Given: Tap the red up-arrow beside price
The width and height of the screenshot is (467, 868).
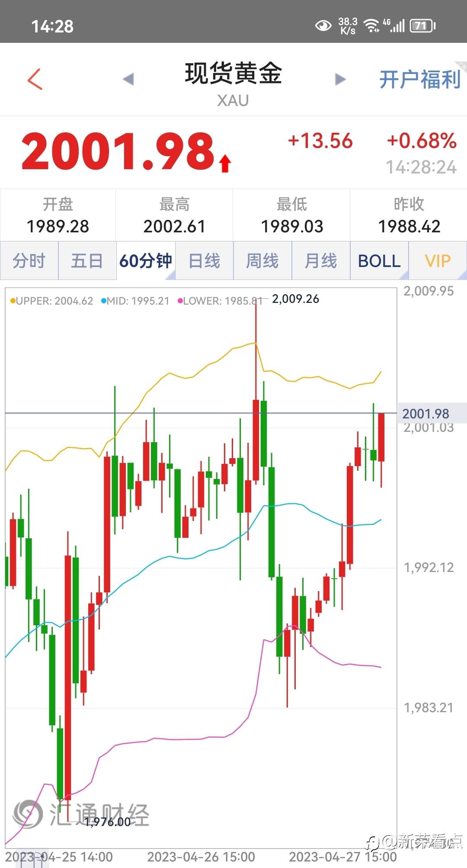Looking at the screenshot, I should [x=225, y=164].
